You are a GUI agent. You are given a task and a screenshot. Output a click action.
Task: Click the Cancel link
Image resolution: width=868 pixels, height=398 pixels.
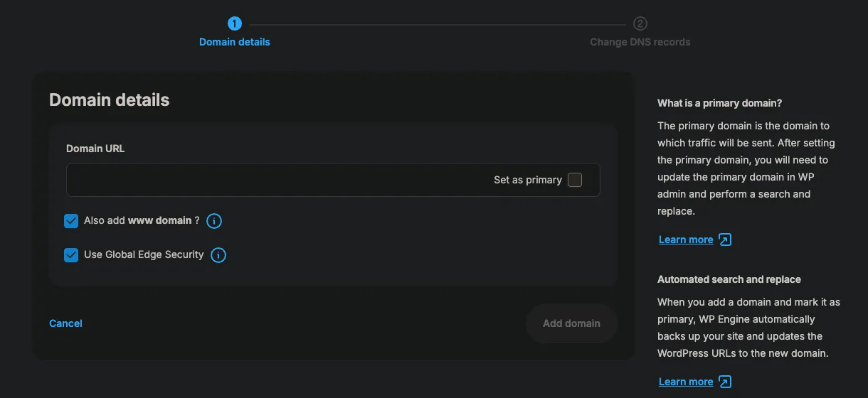[65, 323]
